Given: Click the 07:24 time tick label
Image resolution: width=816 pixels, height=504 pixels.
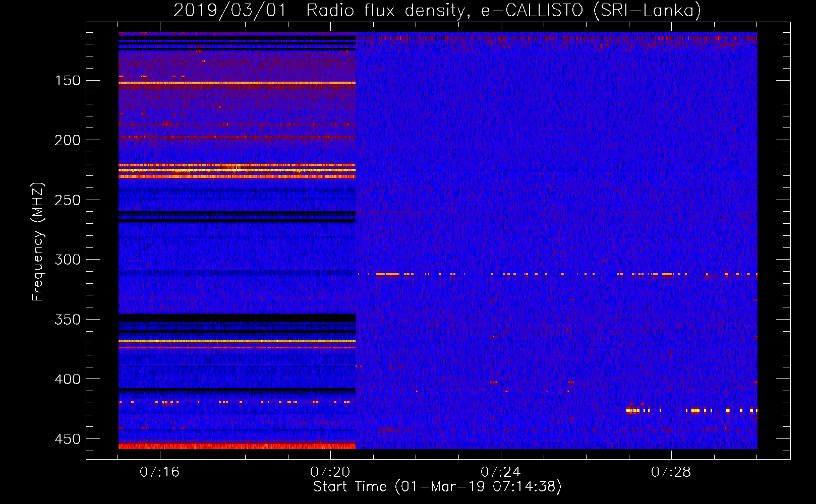Looking at the screenshot, I should pos(501,472).
